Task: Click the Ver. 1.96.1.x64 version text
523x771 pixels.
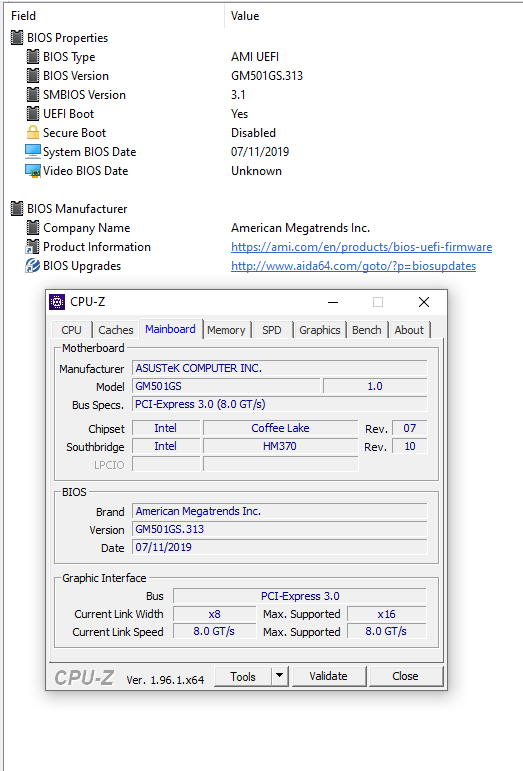Action: click(165, 680)
